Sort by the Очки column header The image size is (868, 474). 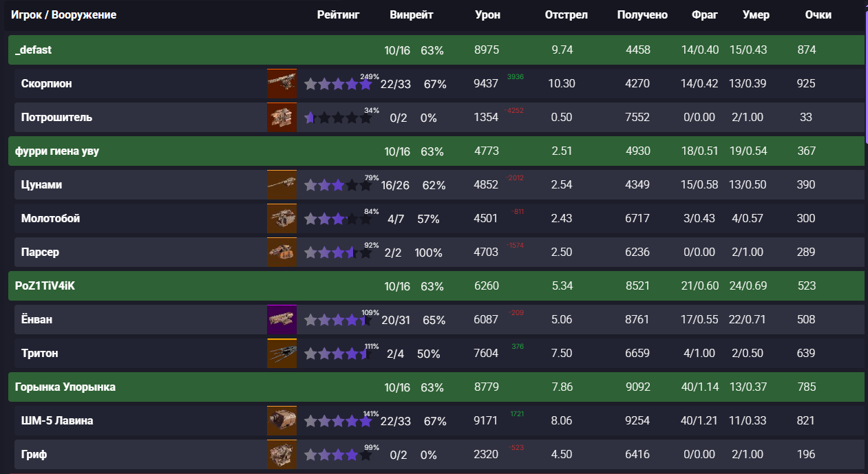(x=818, y=14)
